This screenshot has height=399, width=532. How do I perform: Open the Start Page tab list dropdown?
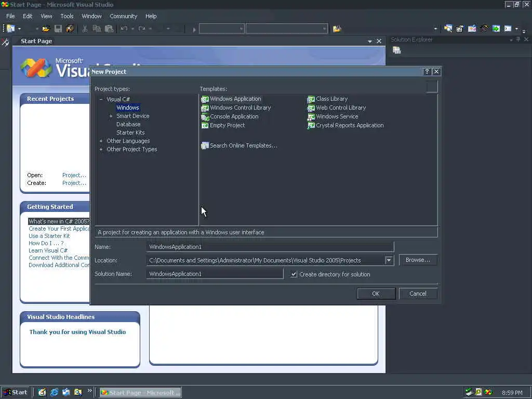pyautogui.click(x=370, y=41)
